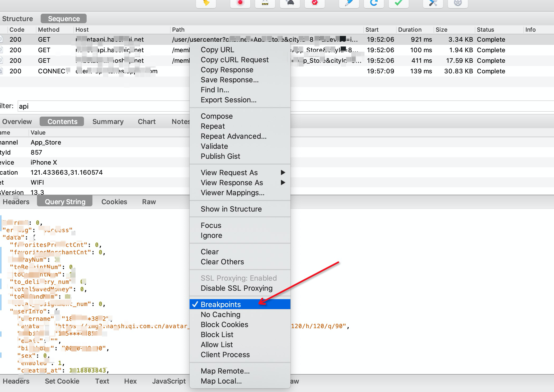The width and height of the screenshot is (554, 392).
Task: Click the SSL proxying padlock icon
Action: tap(265, 3)
